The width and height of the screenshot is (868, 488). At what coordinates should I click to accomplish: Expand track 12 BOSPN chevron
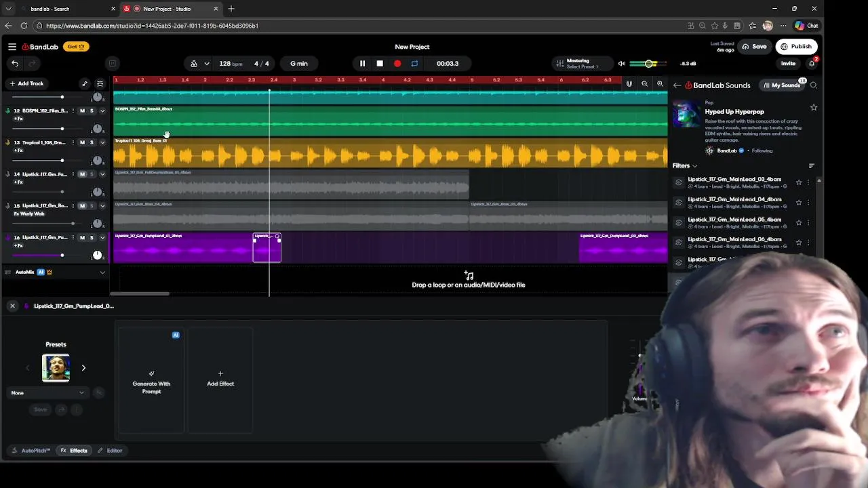[102, 110]
